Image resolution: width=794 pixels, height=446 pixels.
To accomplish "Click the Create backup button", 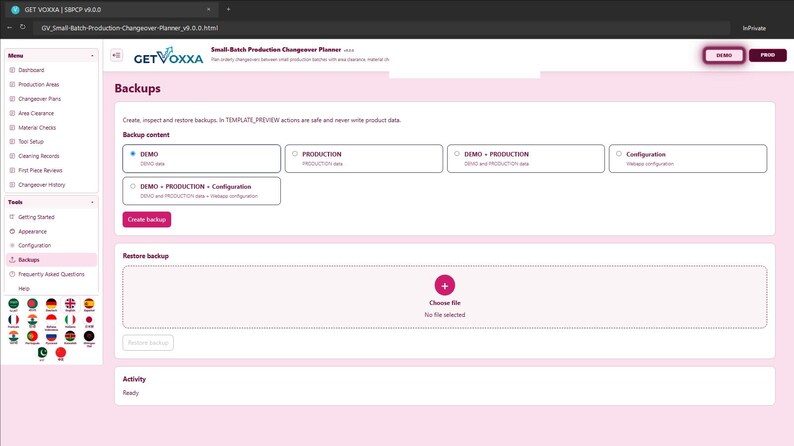I will tap(147, 220).
